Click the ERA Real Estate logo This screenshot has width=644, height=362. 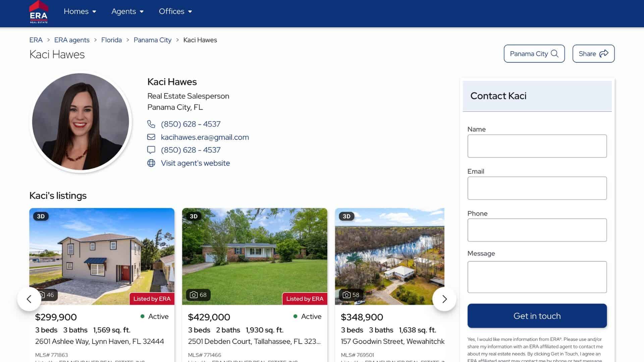[x=39, y=12]
